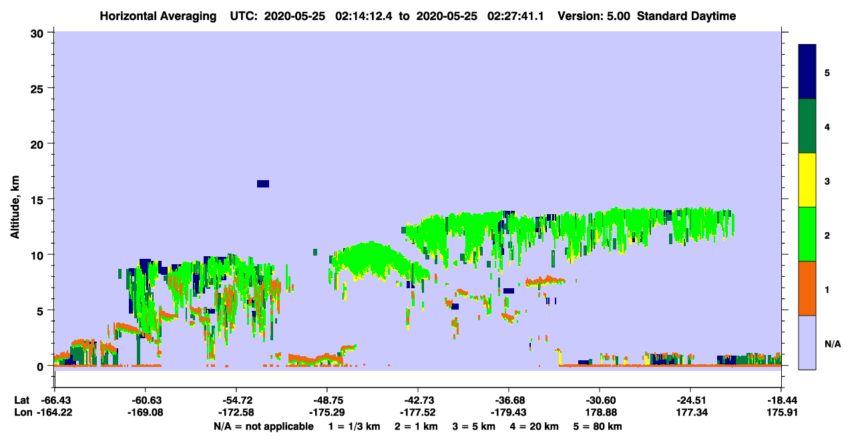Click the longitude value -169.08
Viewport: 868px width, 445px height.
coord(145,413)
